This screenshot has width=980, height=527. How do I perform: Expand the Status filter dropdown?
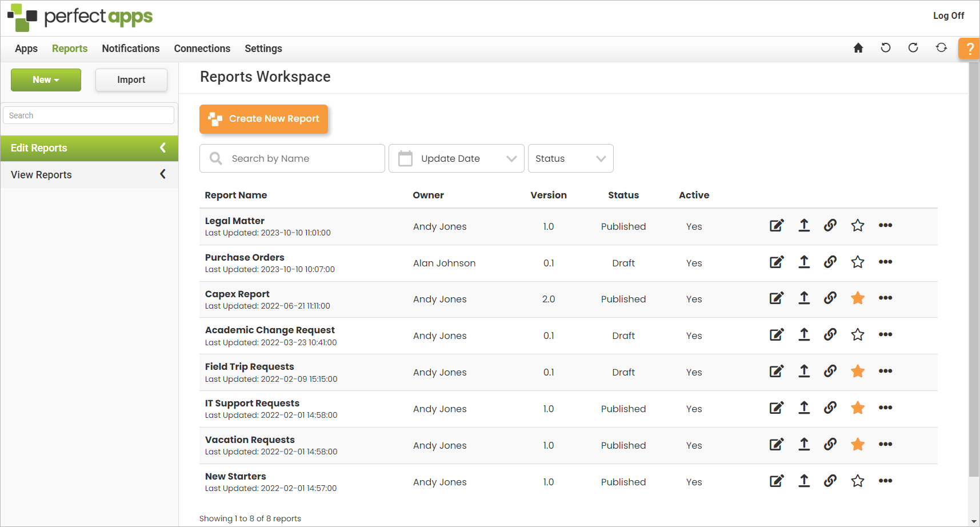coord(570,158)
